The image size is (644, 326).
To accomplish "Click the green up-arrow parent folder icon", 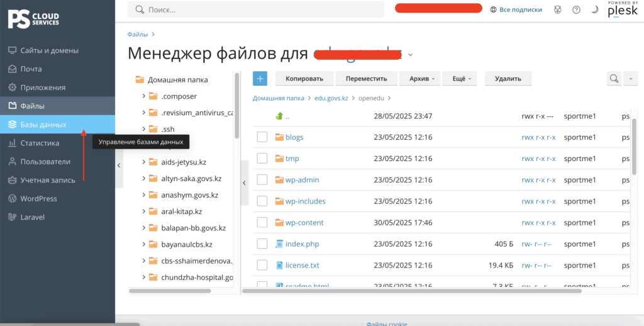I will tap(280, 116).
